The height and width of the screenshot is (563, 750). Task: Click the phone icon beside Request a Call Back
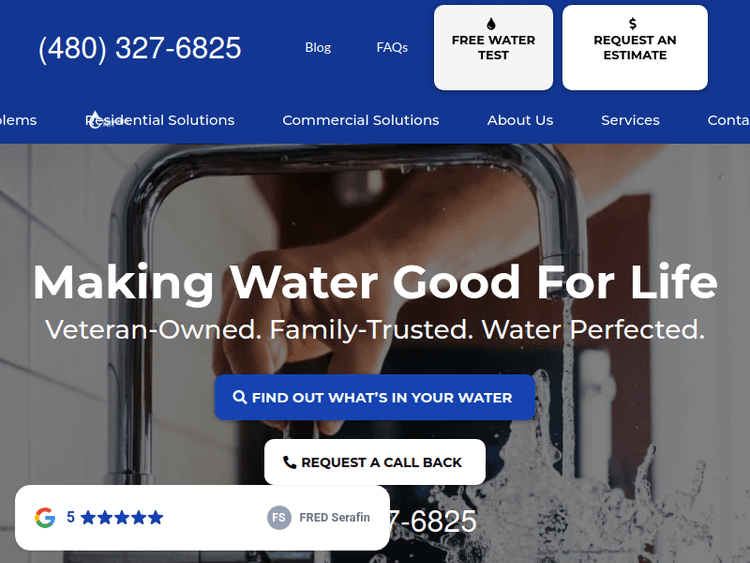coord(289,462)
